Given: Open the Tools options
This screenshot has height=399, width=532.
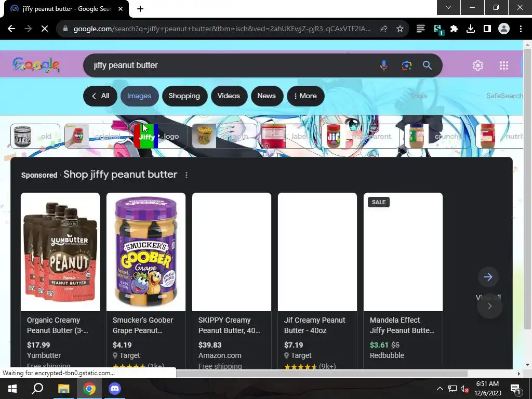Looking at the screenshot, I should (419, 96).
